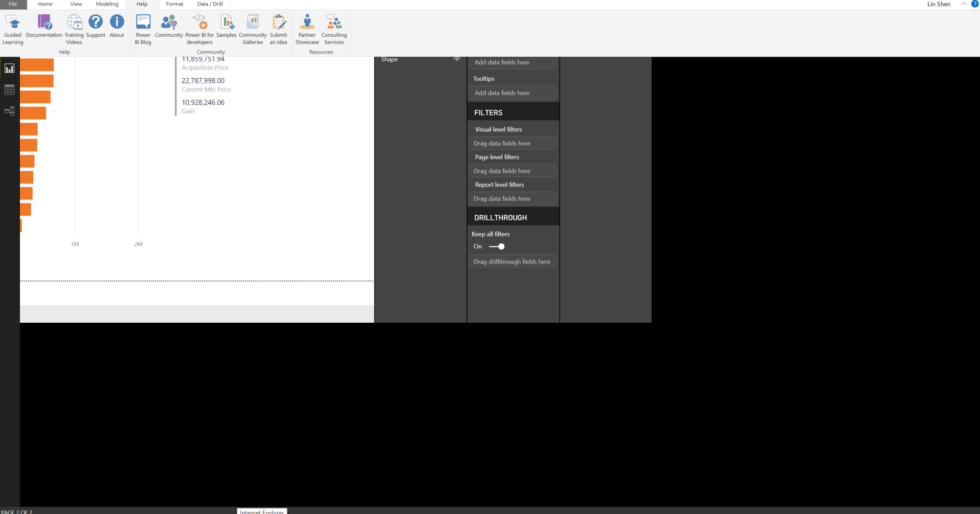The image size is (980, 514).
Task: Click the Tooltips add data fields well
Action: pyautogui.click(x=513, y=93)
